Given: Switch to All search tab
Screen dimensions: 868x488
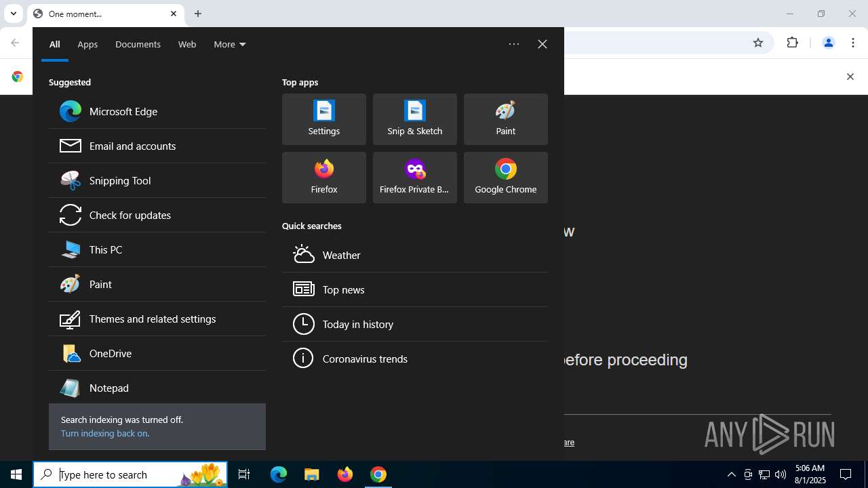Looking at the screenshot, I should coord(55,44).
